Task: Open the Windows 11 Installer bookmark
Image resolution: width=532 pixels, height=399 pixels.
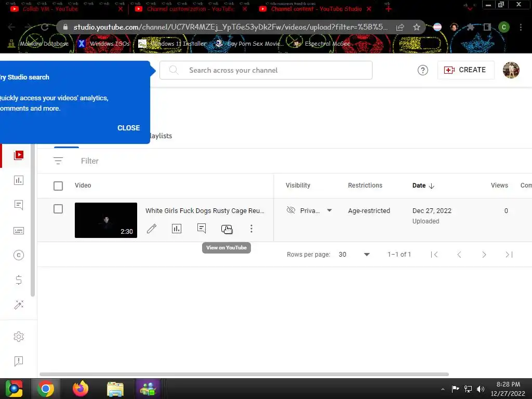Action: (x=172, y=44)
